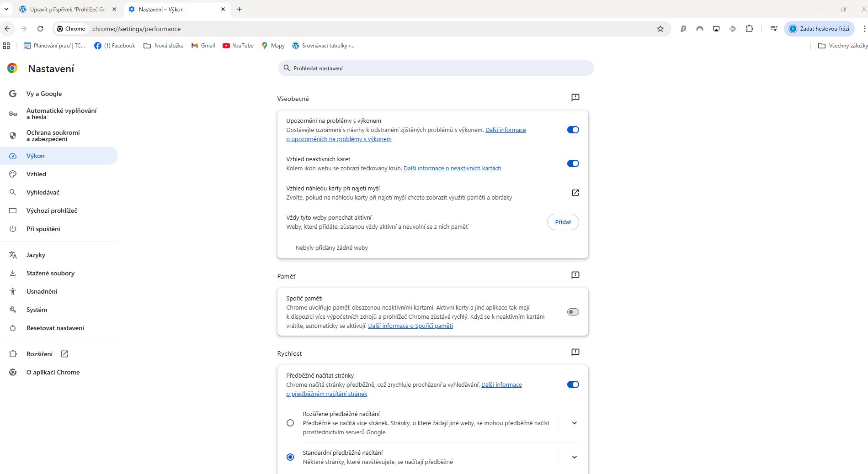Open the tab preview appearance external link icon
This screenshot has width=868, height=474.
[575, 193]
